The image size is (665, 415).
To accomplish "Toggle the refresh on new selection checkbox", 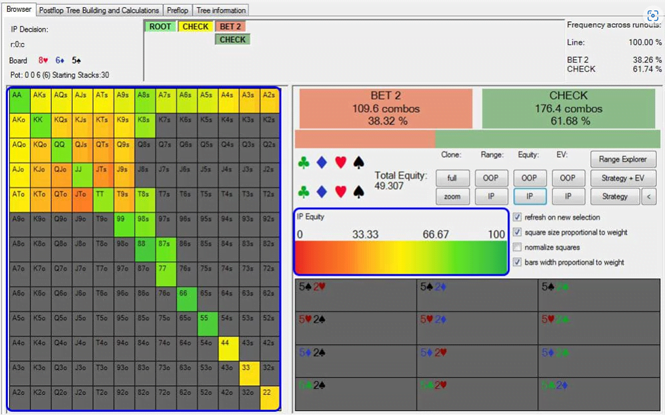I will [x=516, y=217].
